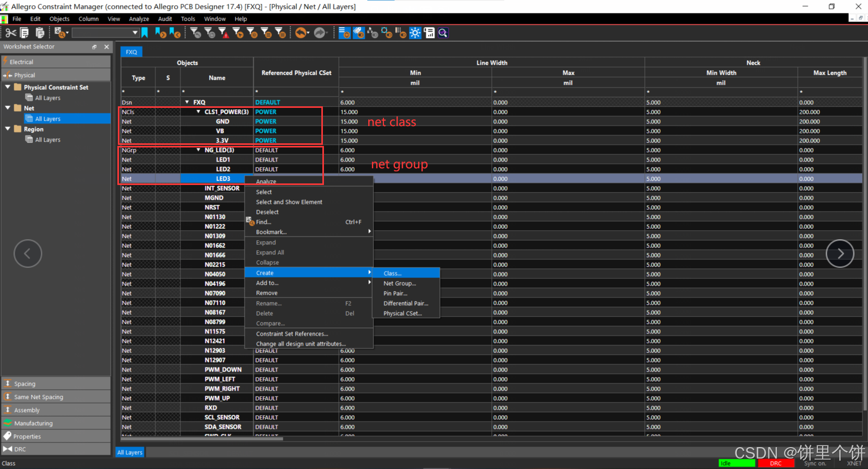Click the report sheet icon in toolbar
868x469 pixels.
pos(429,33)
